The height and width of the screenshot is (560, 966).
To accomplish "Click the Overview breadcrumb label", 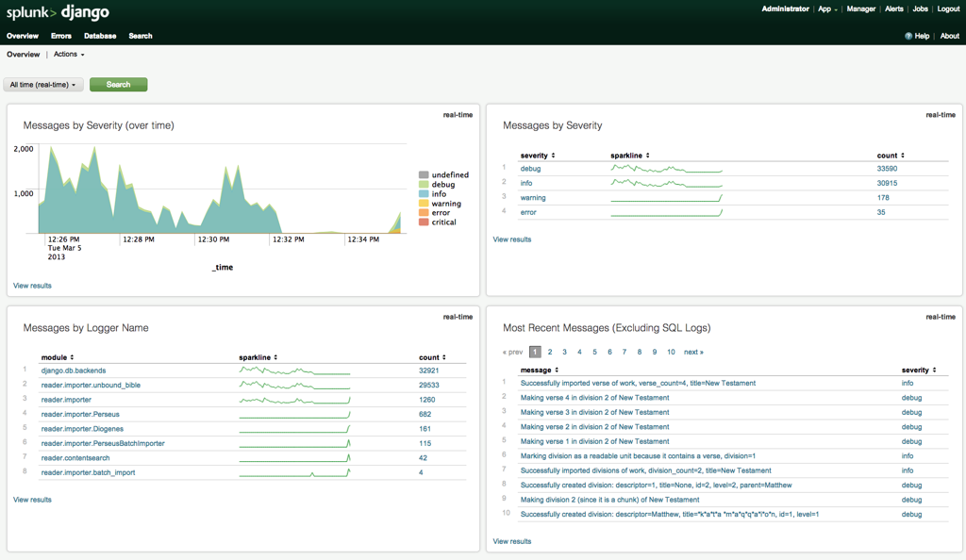I will tap(23, 54).
